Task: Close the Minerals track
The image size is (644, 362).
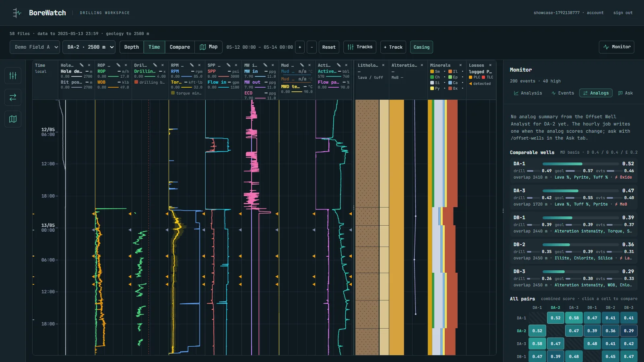Action: [460, 65]
